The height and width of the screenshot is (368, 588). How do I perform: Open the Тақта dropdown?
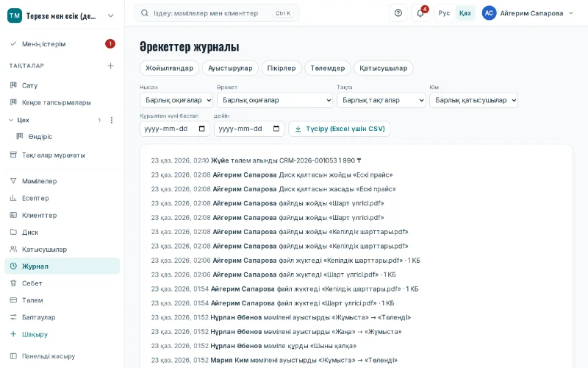[x=381, y=100]
